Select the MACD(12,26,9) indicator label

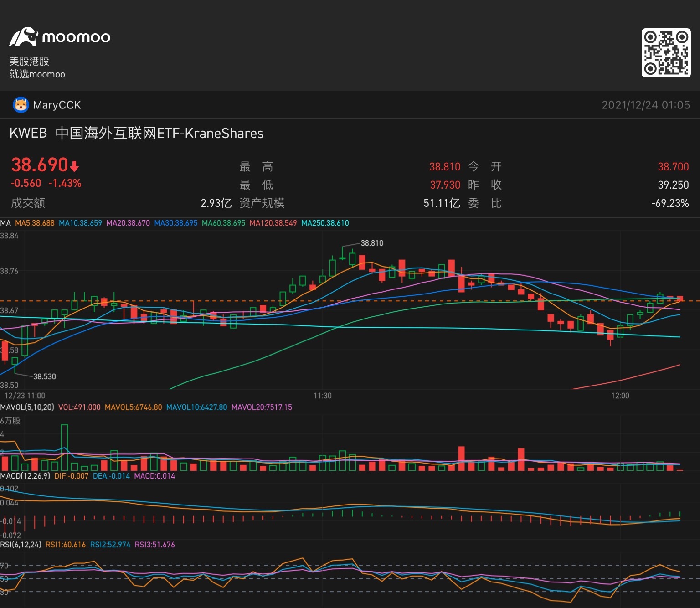pos(25,476)
